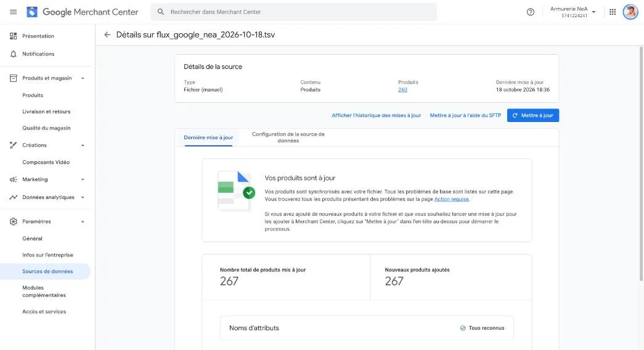
Task: Click the Nombre total de produits value 267
Action: click(x=229, y=281)
